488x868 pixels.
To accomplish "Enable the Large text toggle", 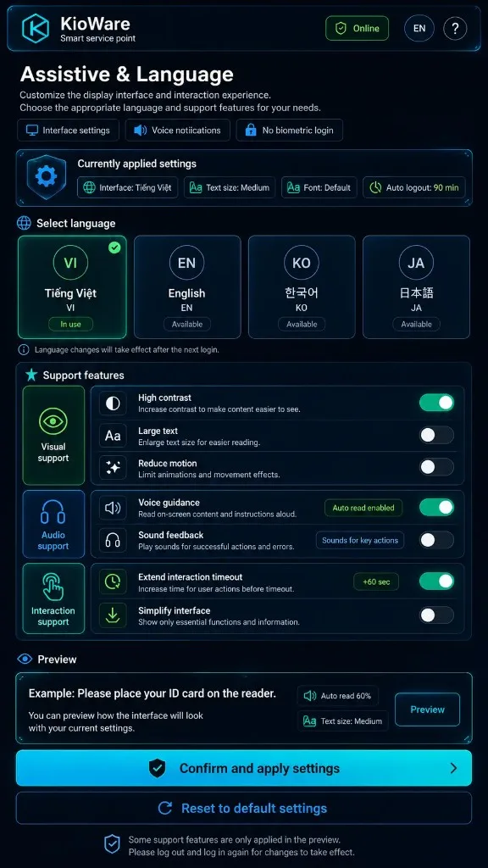I will pyautogui.click(x=436, y=435).
